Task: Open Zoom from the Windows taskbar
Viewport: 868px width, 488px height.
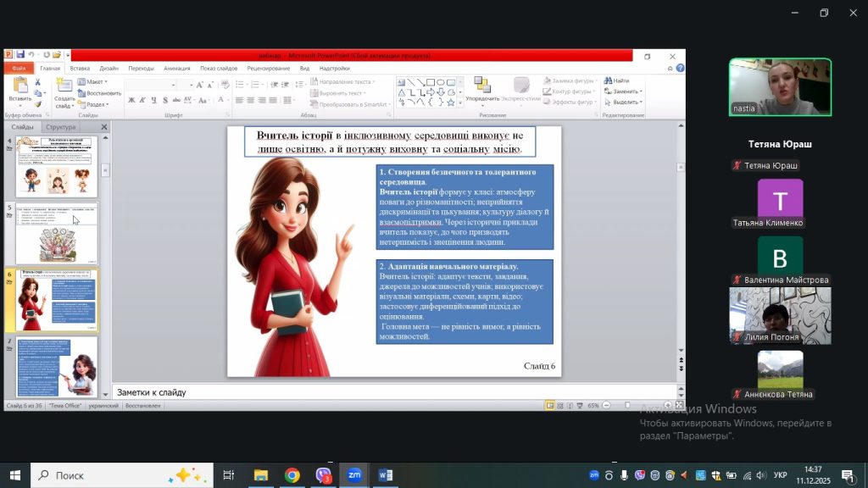Action: [x=353, y=475]
